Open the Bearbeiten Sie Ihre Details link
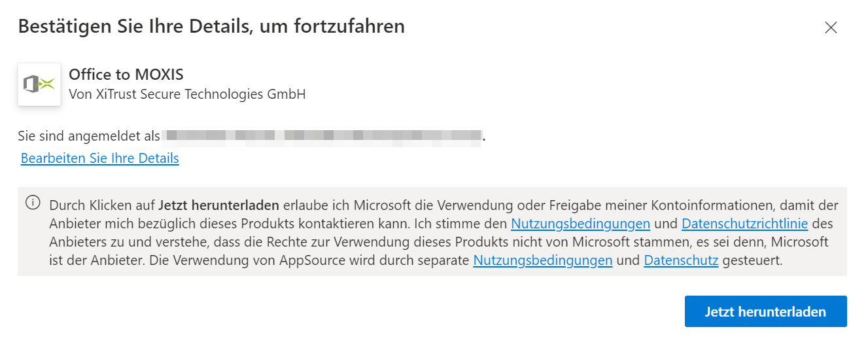 [100, 158]
